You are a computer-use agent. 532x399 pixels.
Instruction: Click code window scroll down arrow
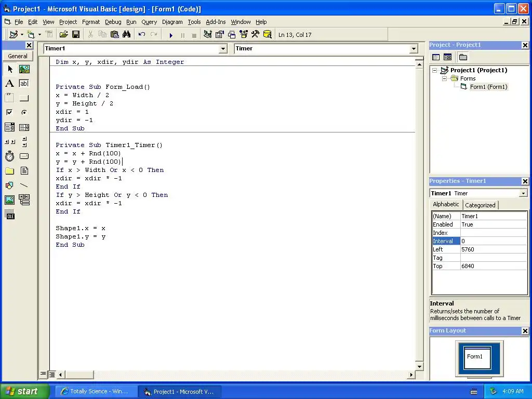click(419, 366)
